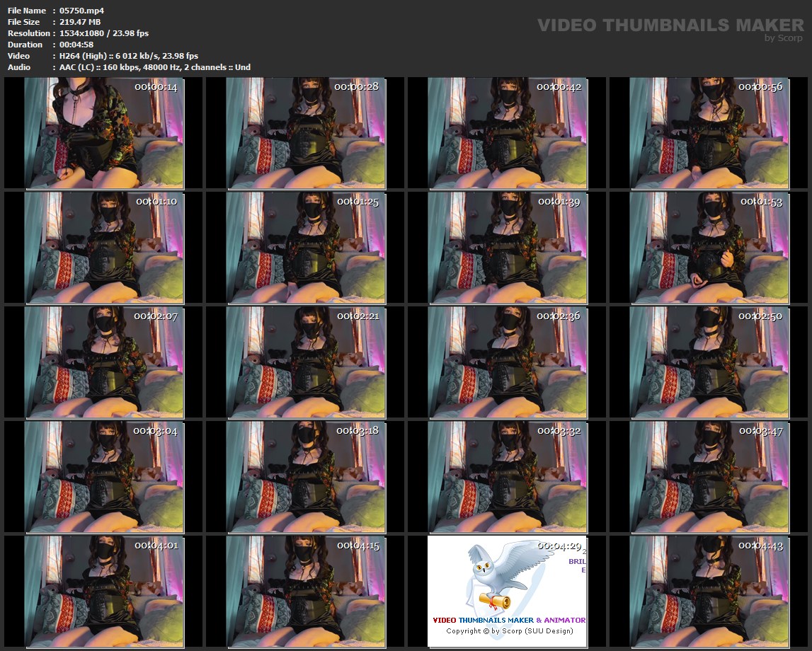Open the thumbnail at 00:00:28
Viewport: 812px width, 651px height.
pos(306,133)
